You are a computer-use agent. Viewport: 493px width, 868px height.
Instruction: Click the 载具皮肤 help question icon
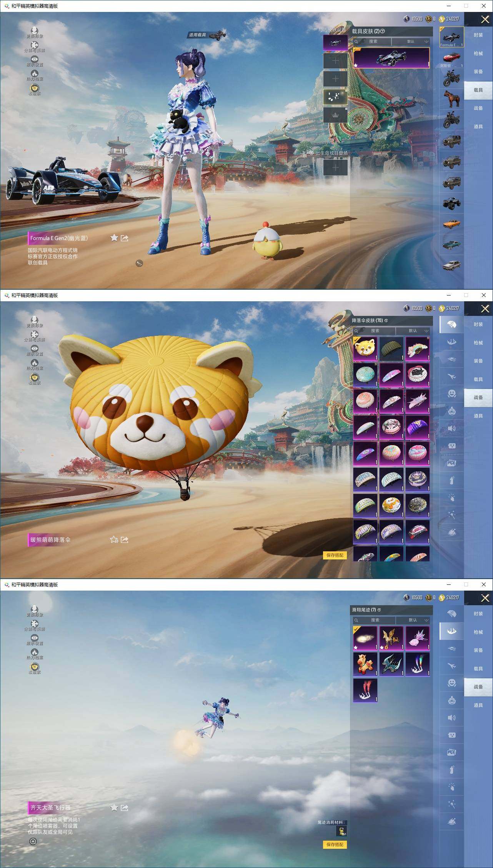point(382,31)
